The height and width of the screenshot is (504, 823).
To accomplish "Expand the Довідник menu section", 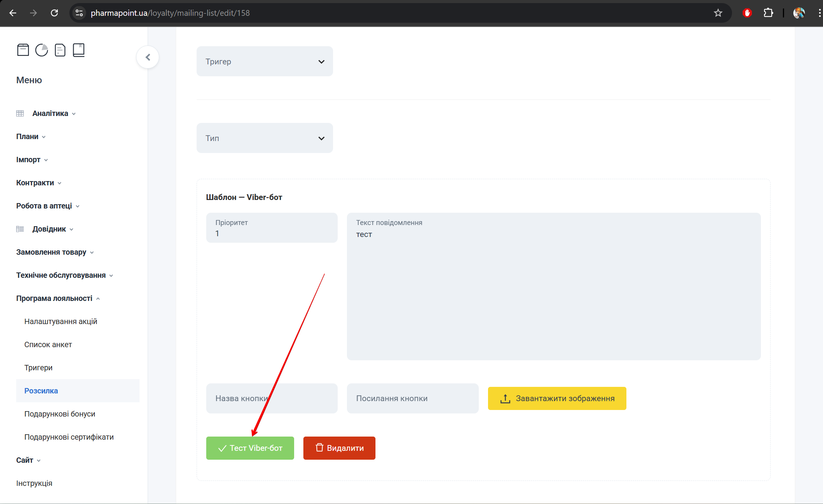I will (x=49, y=229).
